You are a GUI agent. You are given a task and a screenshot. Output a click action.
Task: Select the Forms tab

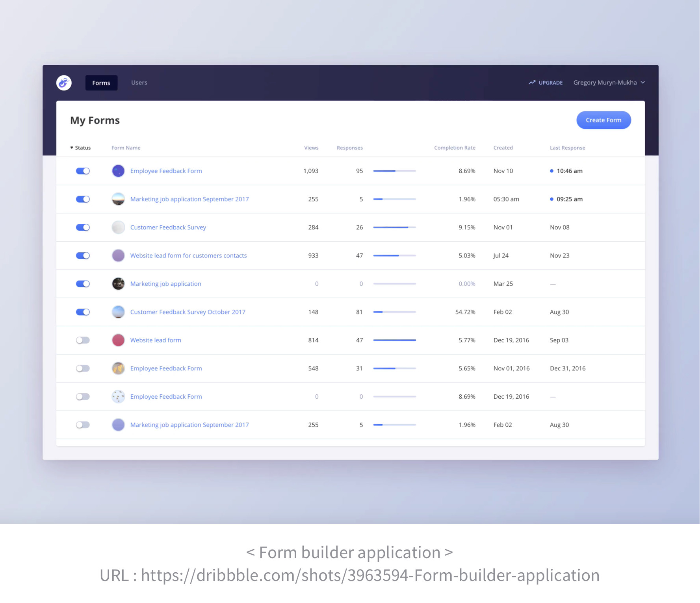coord(101,83)
